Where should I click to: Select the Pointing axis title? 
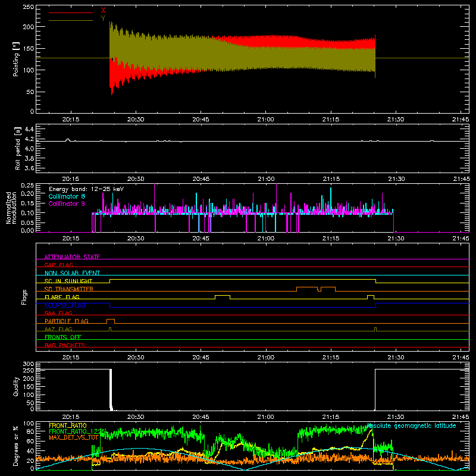click(x=16, y=59)
